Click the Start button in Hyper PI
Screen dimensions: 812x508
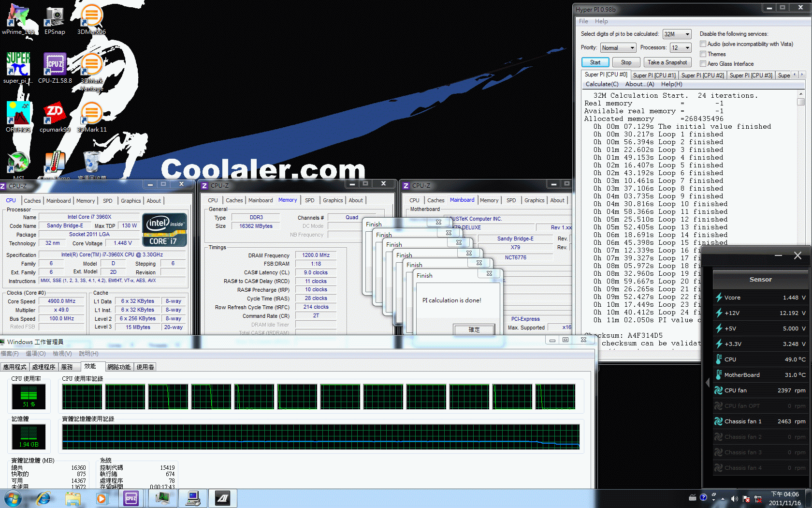[595, 62]
